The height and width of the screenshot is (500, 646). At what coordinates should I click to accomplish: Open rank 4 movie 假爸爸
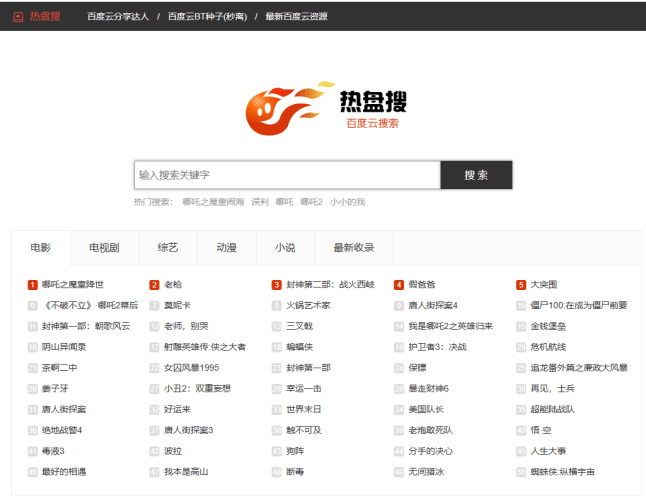pyautogui.click(x=421, y=285)
